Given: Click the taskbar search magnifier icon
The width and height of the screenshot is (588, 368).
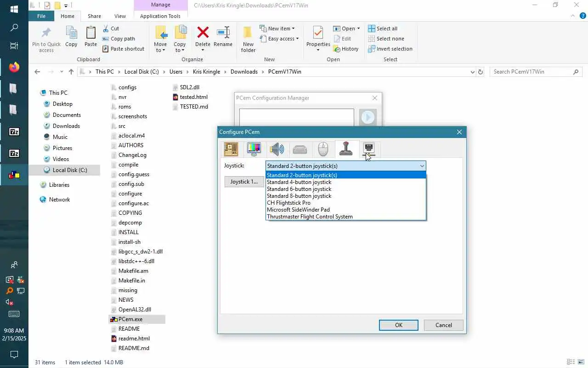Looking at the screenshot, I should coord(14,28).
